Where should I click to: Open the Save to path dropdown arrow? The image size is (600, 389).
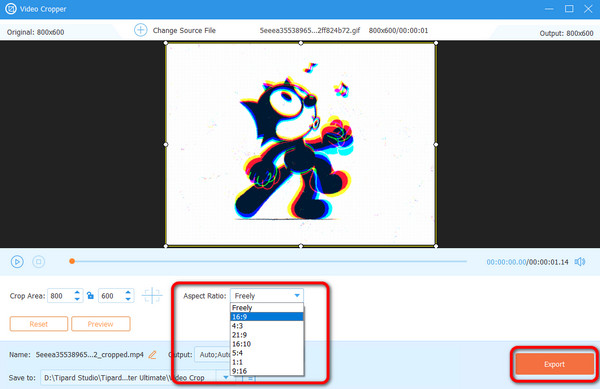[225, 378]
